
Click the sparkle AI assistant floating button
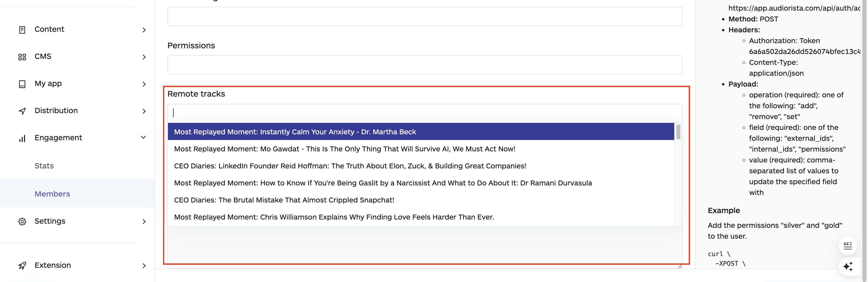(x=847, y=266)
